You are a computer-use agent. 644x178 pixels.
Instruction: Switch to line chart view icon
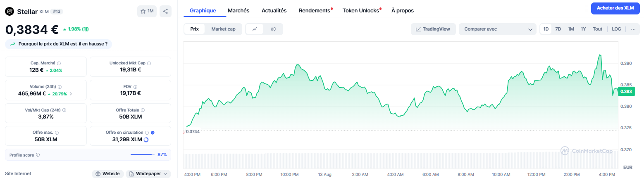pyautogui.click(x=255, y=29)
